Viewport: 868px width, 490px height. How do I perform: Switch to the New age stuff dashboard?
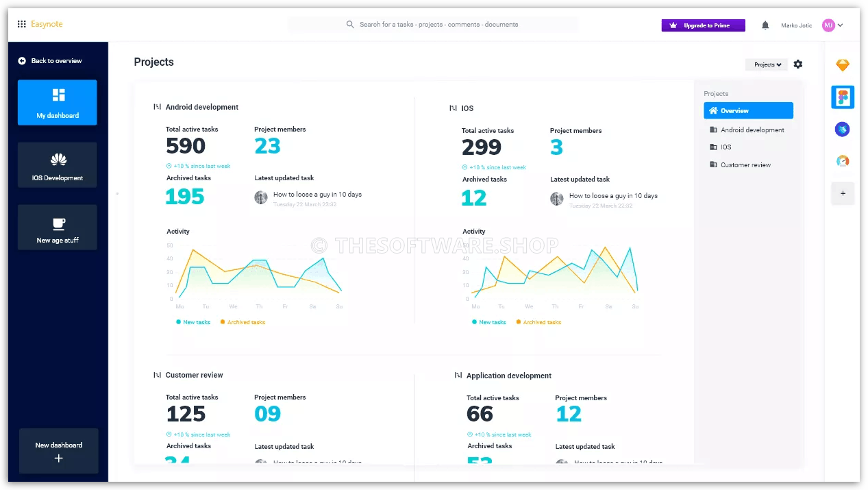pyautogui.click(x=58, y=228)
